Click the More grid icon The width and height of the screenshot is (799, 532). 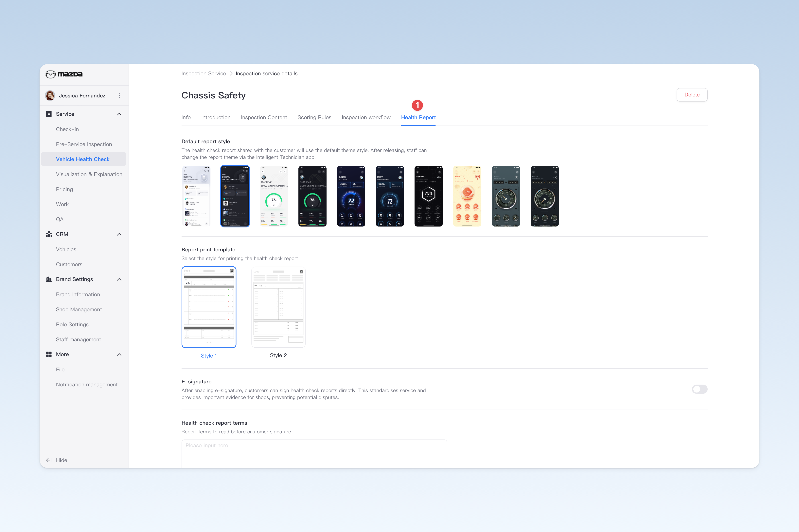coord(49,354)
